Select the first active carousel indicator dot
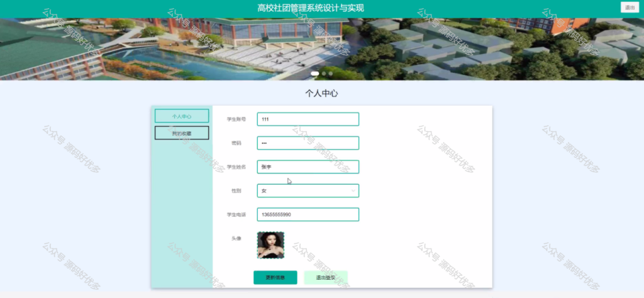This screenshot has width=644, height=298. 315,74
